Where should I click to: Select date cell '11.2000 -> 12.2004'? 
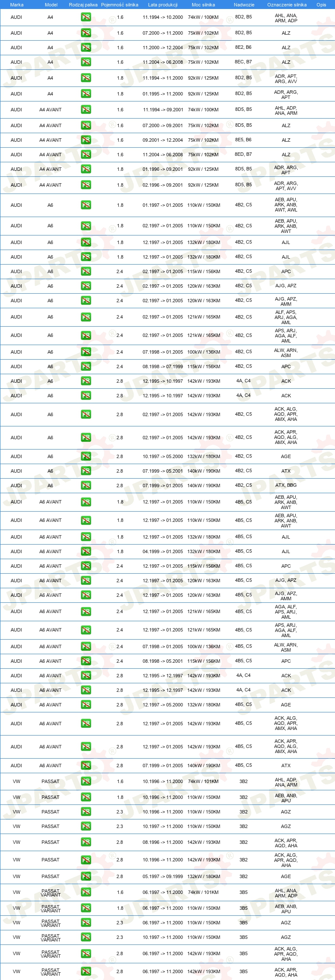163,48
